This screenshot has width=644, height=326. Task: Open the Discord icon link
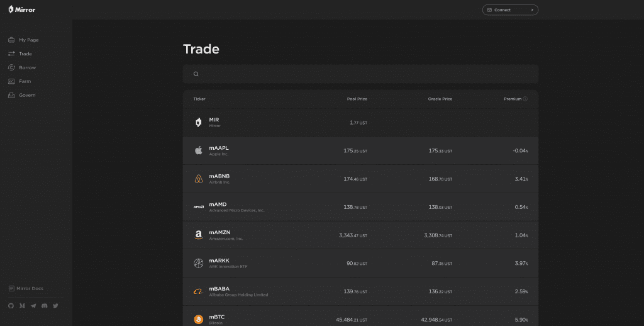coord(45,306)
